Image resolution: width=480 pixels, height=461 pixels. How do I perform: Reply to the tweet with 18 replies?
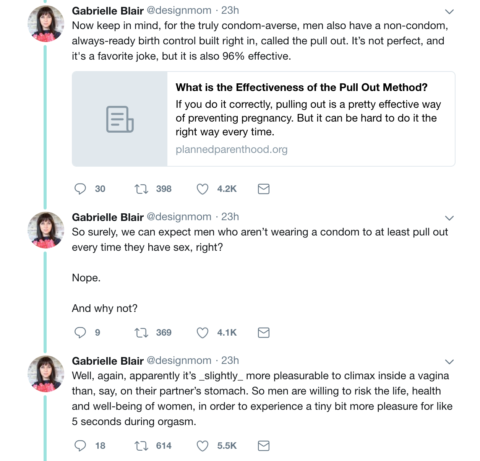click(x=80, y=445)
